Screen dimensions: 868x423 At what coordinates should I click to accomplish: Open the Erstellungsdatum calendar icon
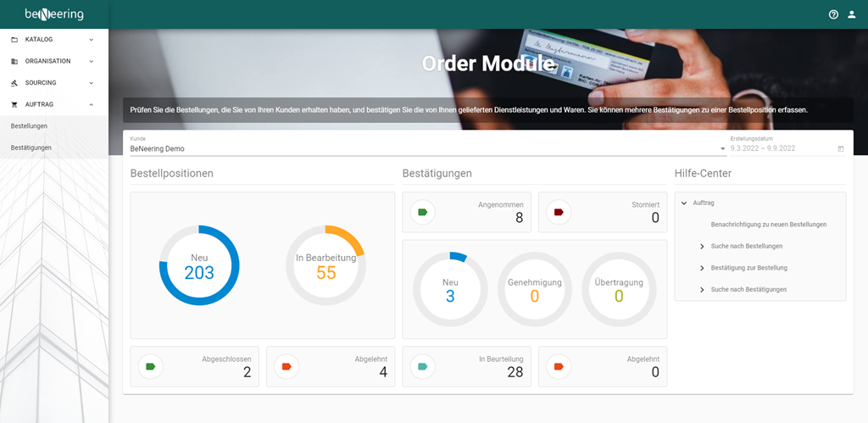coord(841,149)
